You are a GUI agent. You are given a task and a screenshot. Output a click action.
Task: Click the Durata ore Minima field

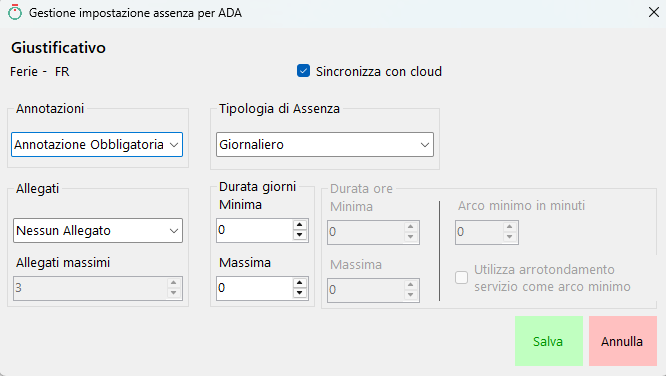click(365, 232)
